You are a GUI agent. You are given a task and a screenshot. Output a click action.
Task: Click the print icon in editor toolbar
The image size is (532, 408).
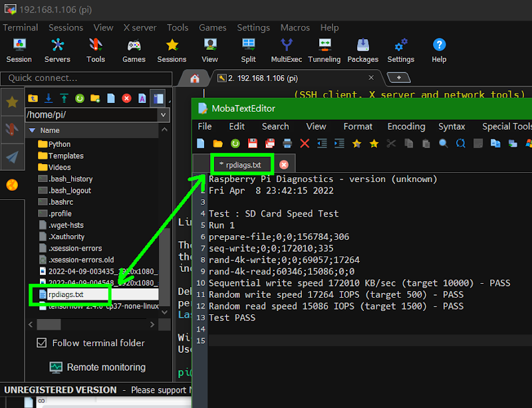click(x=287, y=144)
